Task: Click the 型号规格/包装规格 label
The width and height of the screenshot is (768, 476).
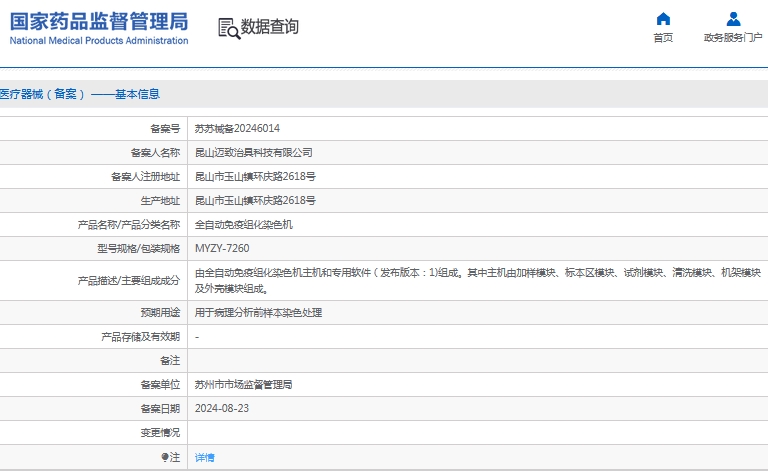Action: (139, 249)
